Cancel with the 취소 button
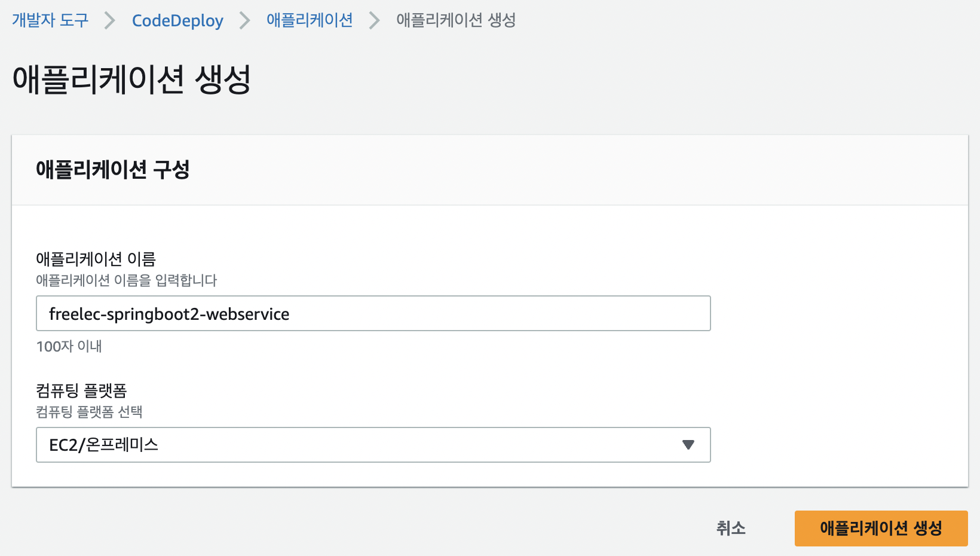The width and height of the screenshot is (980, 556). coord(731,528)
